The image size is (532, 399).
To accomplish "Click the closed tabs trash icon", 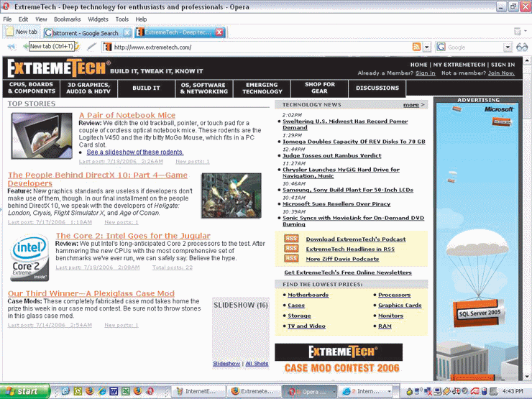I will click(517, 32).
